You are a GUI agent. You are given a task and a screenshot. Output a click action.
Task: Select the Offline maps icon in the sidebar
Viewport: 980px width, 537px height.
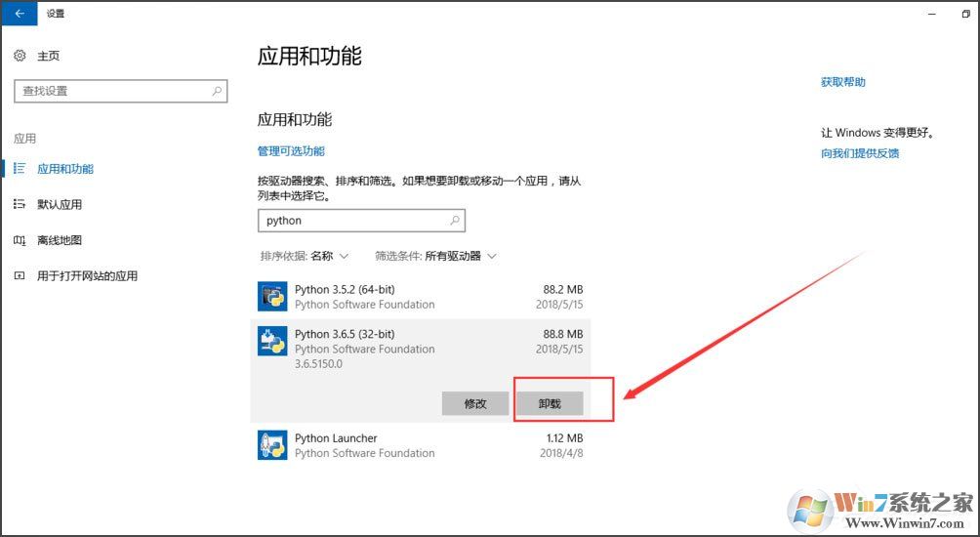(20, 240)
